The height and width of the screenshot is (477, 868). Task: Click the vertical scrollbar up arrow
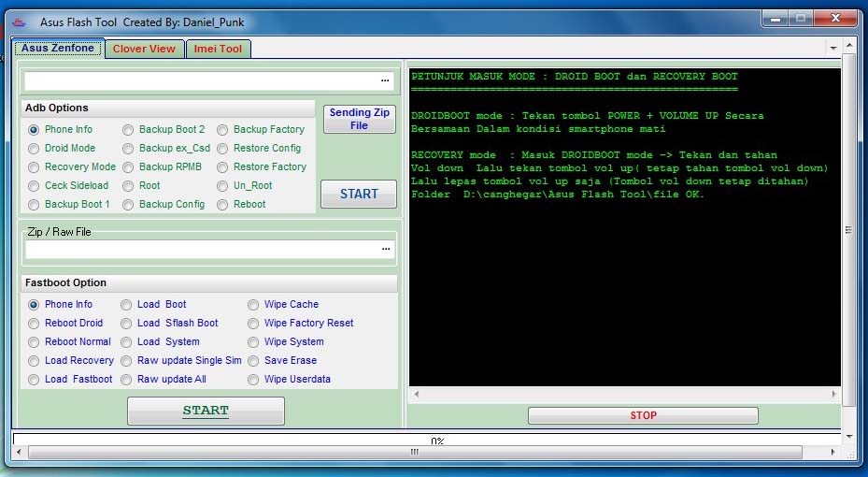point(848,45)
